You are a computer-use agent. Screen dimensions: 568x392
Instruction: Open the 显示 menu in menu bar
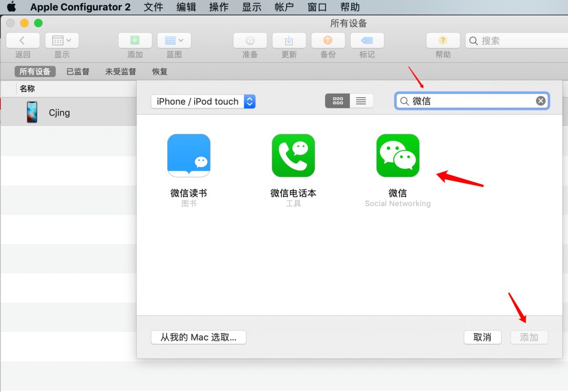(251, 7)
